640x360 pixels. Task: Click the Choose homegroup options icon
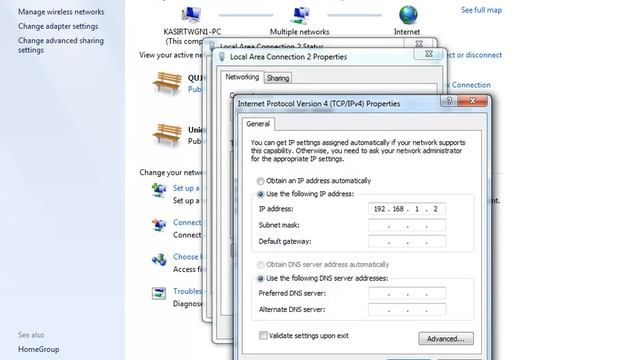click(159, 259)
